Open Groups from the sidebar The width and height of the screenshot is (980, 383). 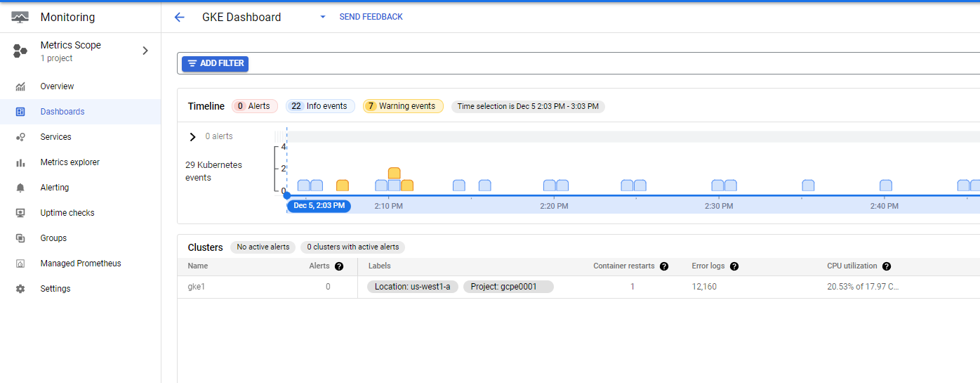53,238
